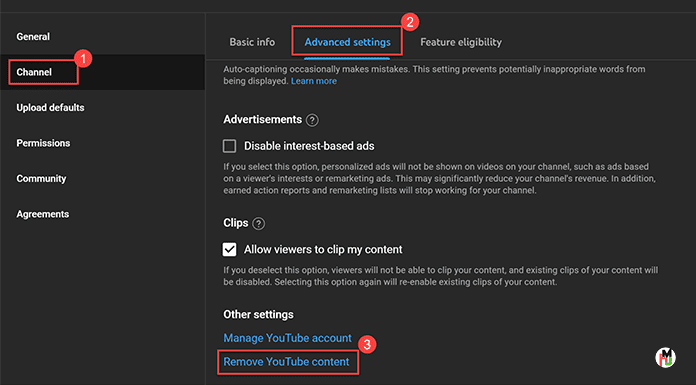Screen dimensions: 696x385
Task: Open the Clips help question-mark icon
Action: (258, 223)
